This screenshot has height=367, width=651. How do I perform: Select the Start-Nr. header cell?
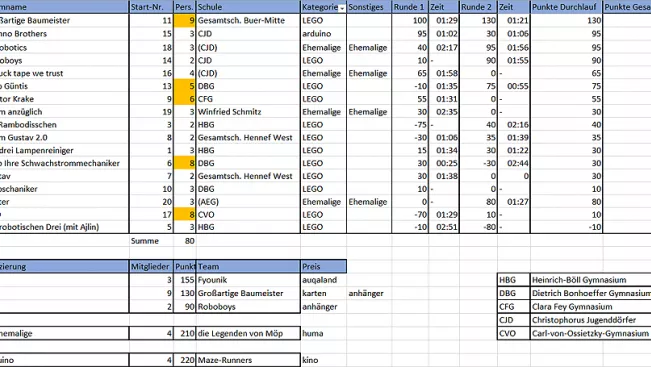click(x=152, y=7)
